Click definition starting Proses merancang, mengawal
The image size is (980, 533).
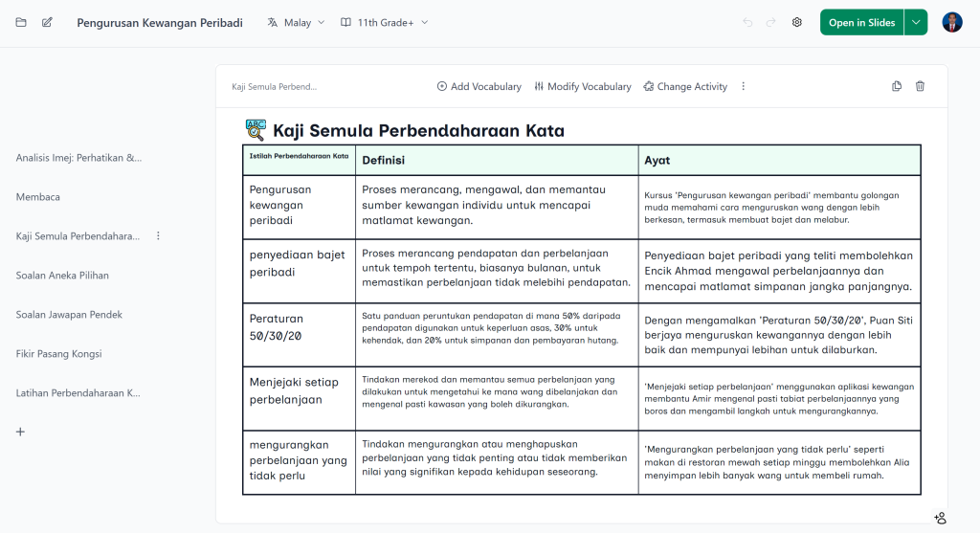point(497,207)
